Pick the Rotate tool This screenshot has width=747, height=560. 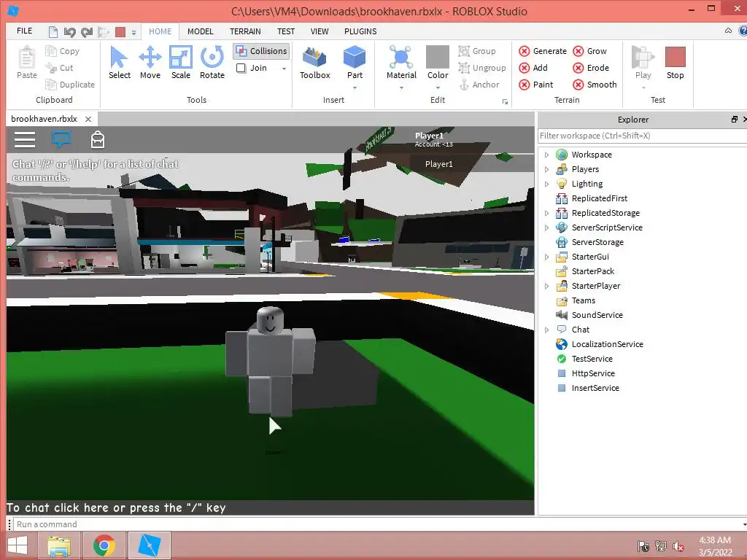click(212, 63)
